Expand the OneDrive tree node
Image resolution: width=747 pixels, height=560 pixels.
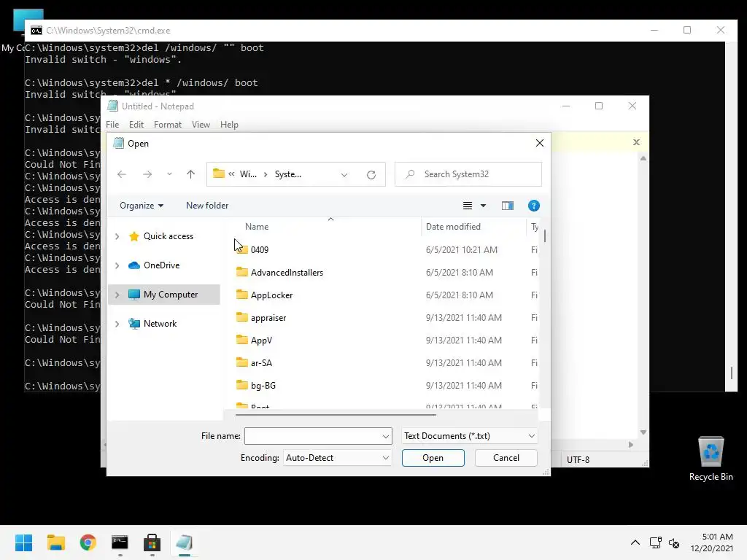(x=117, y=265)
